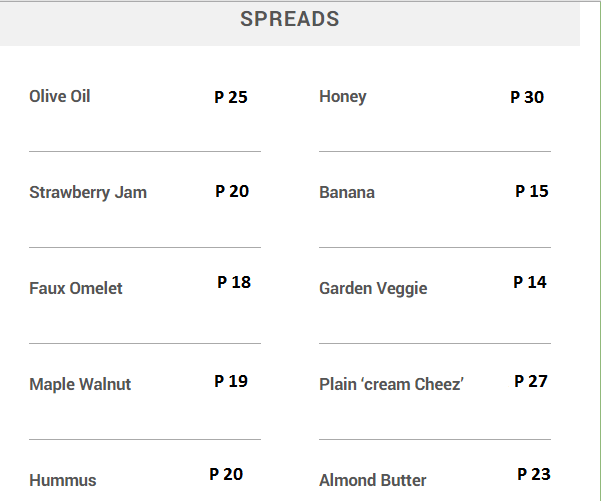
Task: Click the SPREADS section heading
Action: (290, 19)
